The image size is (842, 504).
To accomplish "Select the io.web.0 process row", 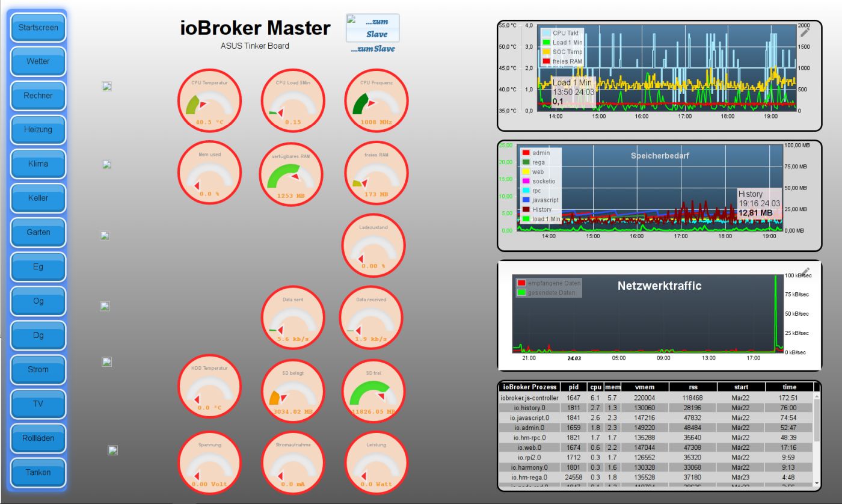I will (x=656, y=447).
